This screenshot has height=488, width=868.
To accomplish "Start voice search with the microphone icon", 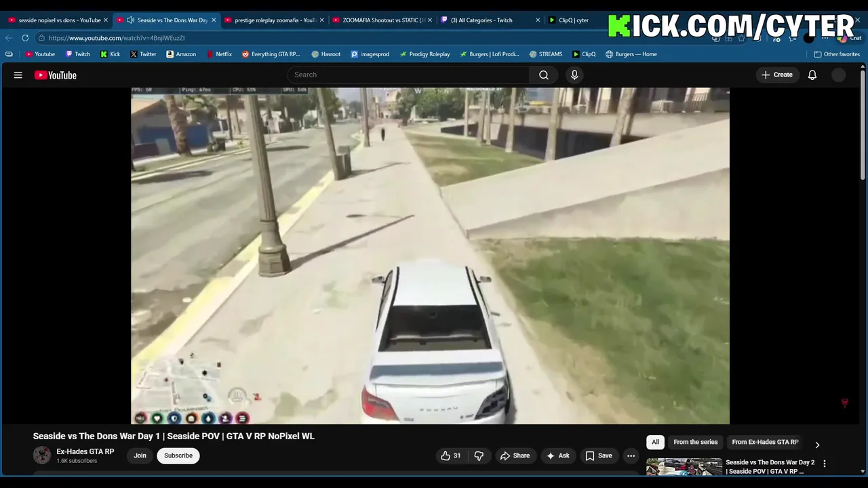I will (574, 75).
